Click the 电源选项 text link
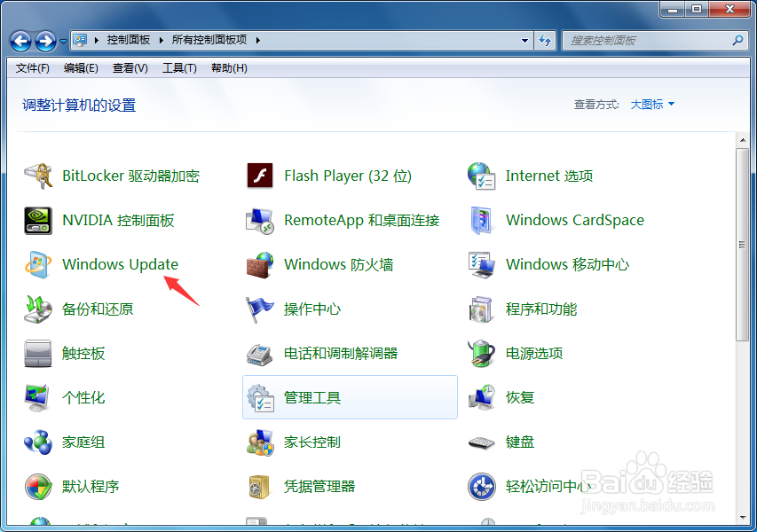This screenshot has width=757, height=532. [534, 354]
